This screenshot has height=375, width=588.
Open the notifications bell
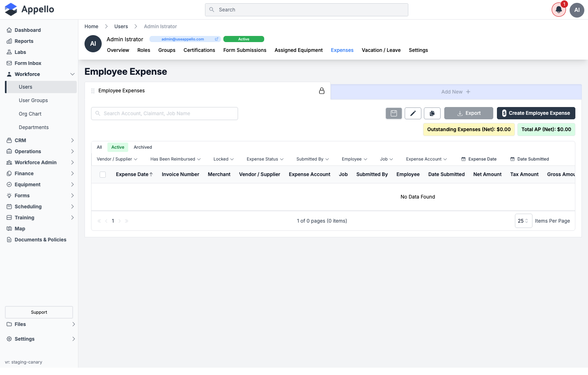[559, 10]
